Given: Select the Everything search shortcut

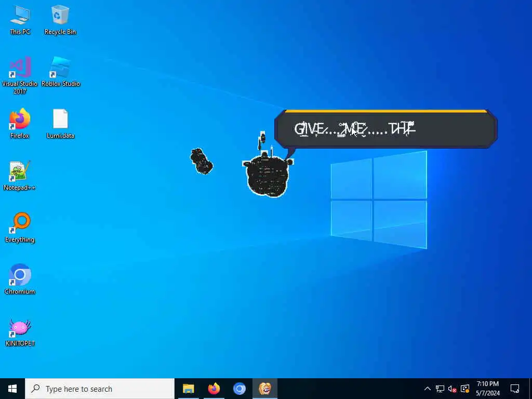Looking at the screenshot, I should pyautogui.click(x=20, y=228).
